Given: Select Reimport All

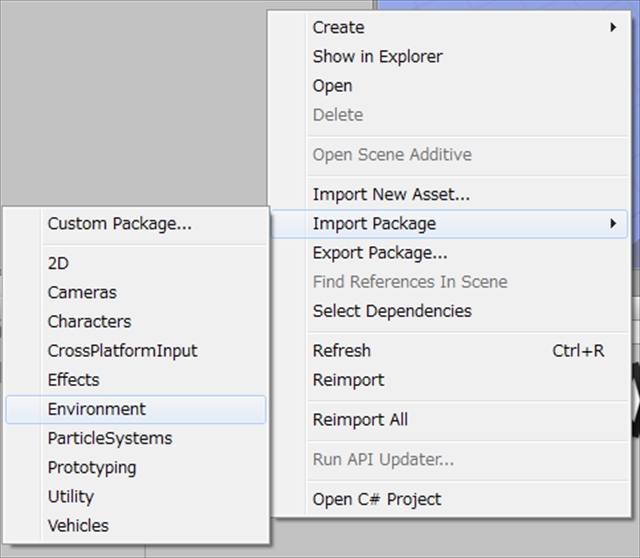Looking at the screenshot, I should [x=360, y=420].
